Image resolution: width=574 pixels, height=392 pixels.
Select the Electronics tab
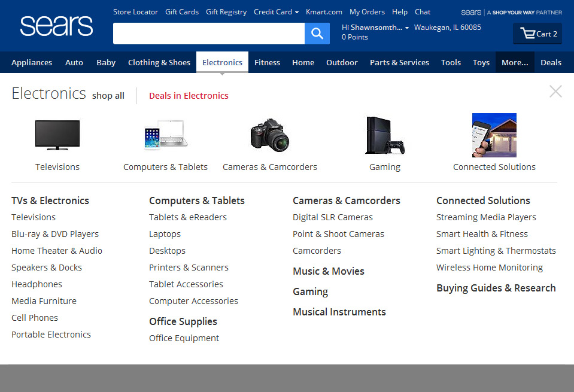(x=222, y=63)
